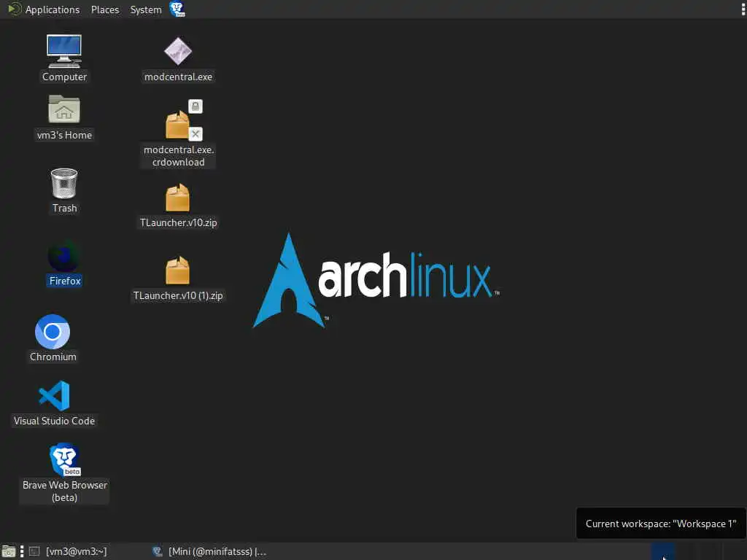
Task: Open the Places menu
Action: pos(105,9)
